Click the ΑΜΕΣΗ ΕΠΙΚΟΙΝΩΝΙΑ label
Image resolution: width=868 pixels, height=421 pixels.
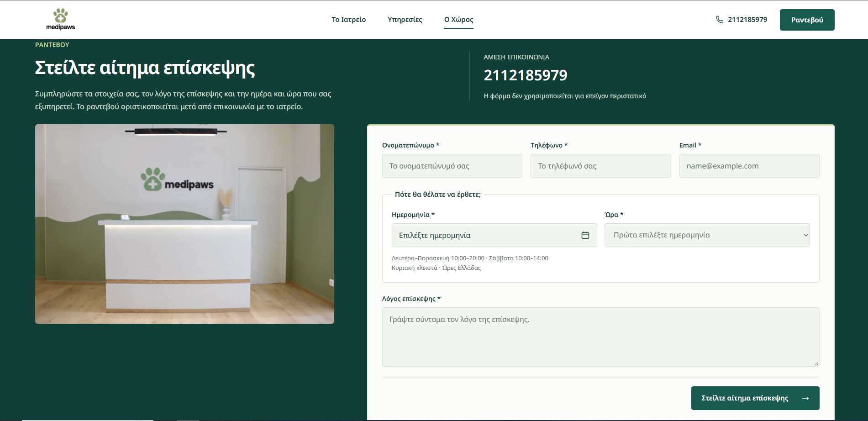(x=516, y=57)
